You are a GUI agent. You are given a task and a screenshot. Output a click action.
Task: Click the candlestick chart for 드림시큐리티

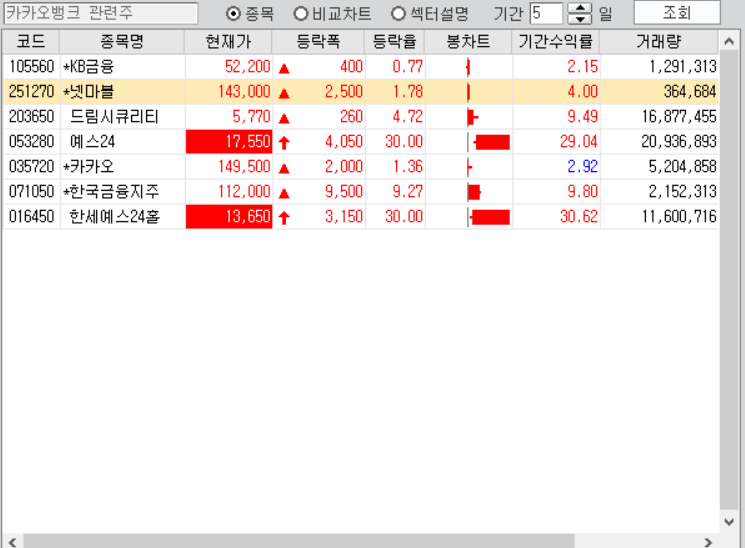[473, 117]
